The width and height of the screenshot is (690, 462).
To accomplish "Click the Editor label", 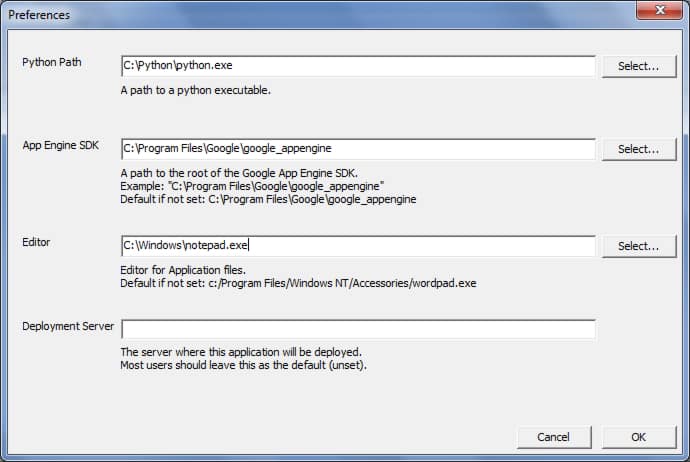I will point(36,242).
